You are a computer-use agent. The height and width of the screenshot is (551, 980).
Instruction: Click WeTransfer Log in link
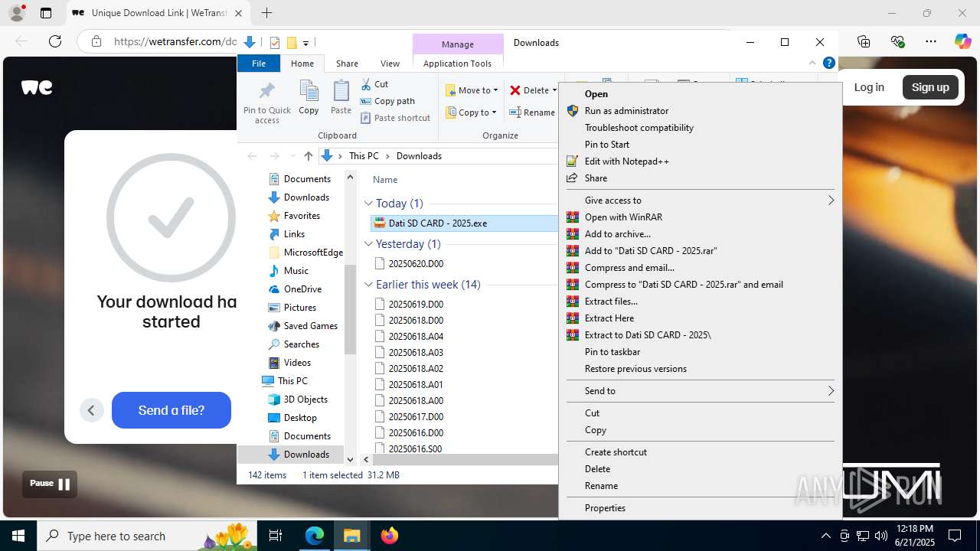pyautogui.click(x=869, y=87)
